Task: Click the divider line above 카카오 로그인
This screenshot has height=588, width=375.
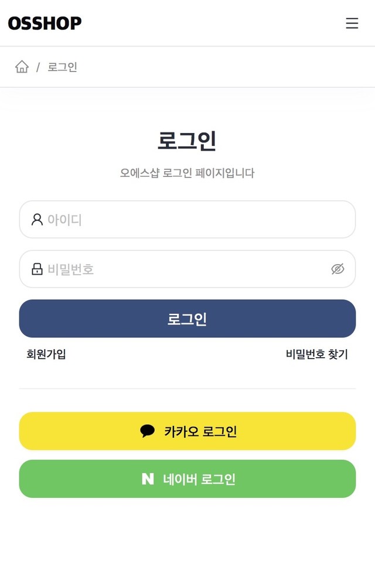Action: pyautogui.click(x=187, y=388)
